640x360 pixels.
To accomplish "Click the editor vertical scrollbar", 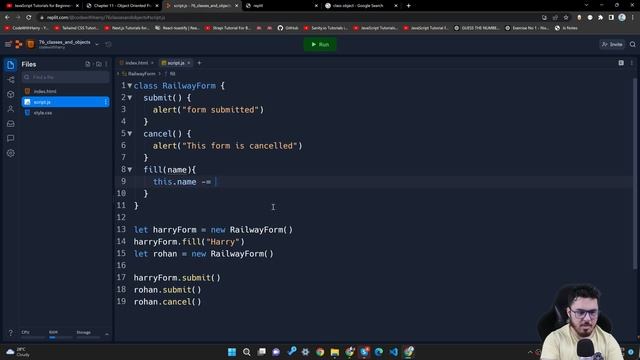I will pos(635,173).
